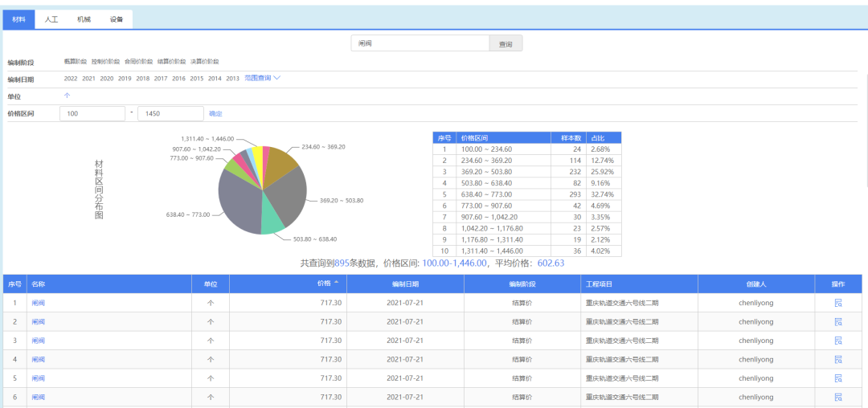
Task: Click the 创建人 column header
Action: pos(756,284)
